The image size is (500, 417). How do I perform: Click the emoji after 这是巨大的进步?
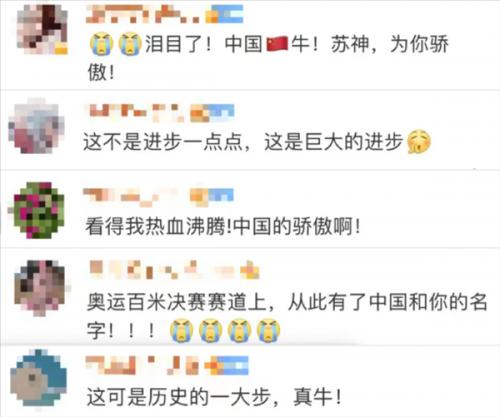pyautogui.click(x=419, y=142)
